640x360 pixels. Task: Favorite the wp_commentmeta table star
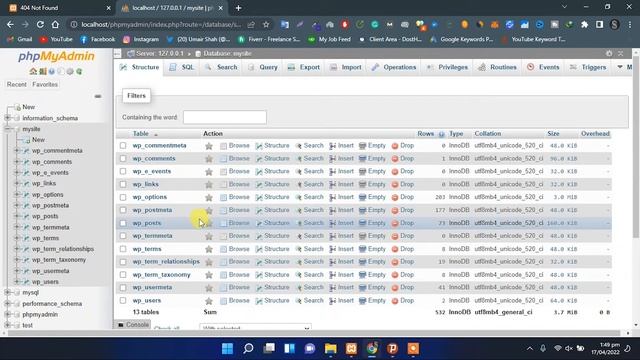209,146
